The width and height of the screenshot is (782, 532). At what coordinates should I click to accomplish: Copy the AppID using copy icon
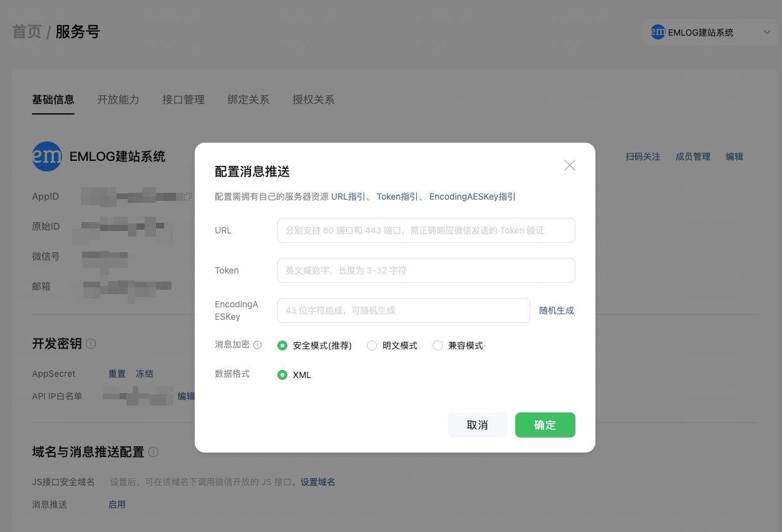pyautogui.click(x=188, y=197)
